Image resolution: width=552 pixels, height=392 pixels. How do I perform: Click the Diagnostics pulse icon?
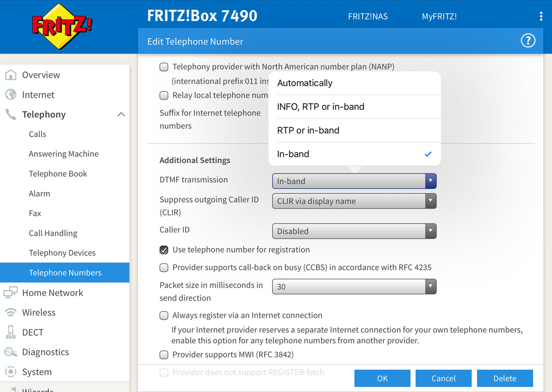(10, 352)
